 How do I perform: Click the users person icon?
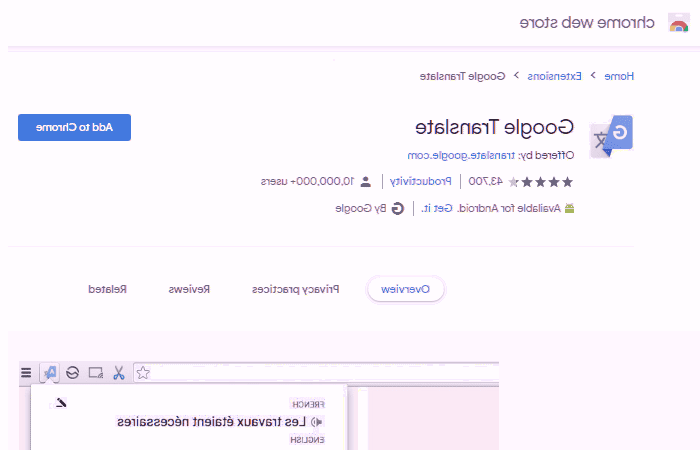(x=365, y=182)
